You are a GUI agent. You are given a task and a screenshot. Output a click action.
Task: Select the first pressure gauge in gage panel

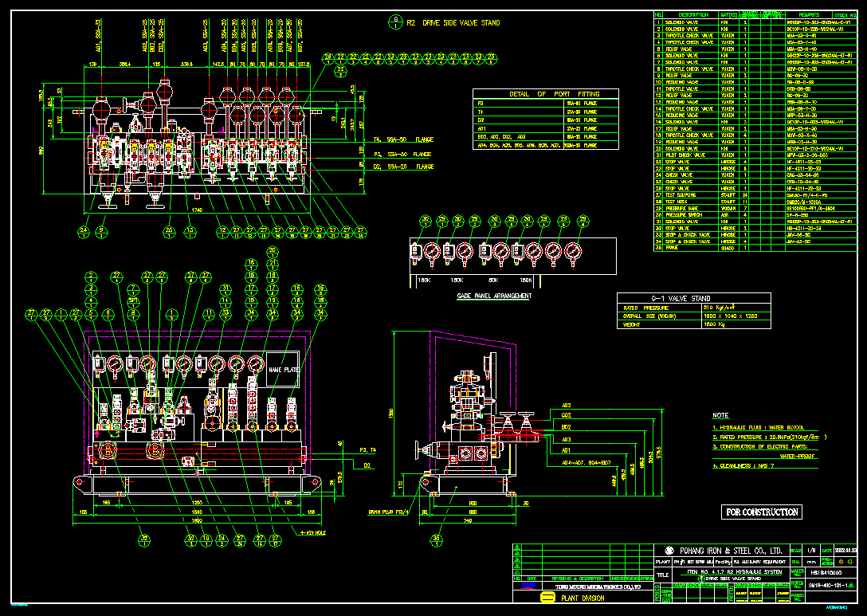[x=431, y=253]
